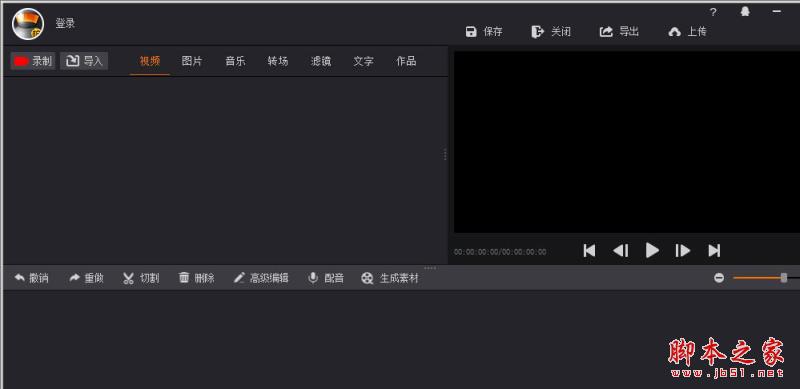
Task: Click the 配音 dubbing microphone
Action: click(326, 278)
